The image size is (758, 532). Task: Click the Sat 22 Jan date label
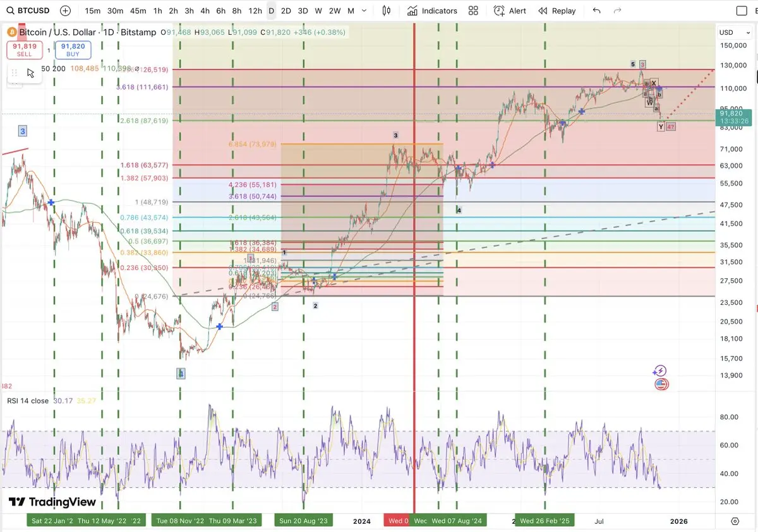[54, 521]
